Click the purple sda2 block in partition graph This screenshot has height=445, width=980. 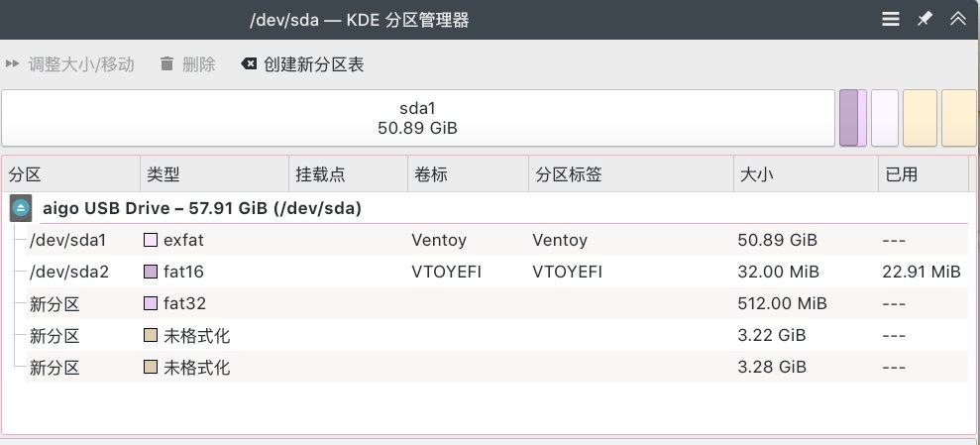(x=849, y=118)
